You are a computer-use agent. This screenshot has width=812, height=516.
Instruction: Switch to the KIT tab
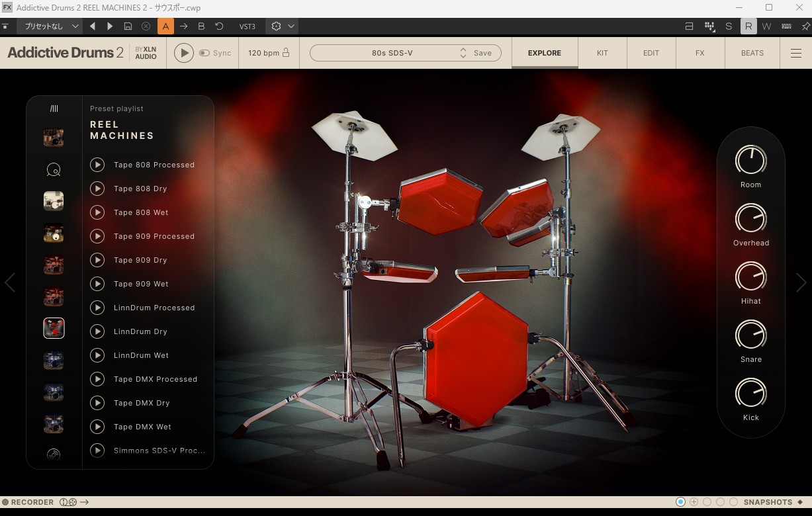[602, 53]
